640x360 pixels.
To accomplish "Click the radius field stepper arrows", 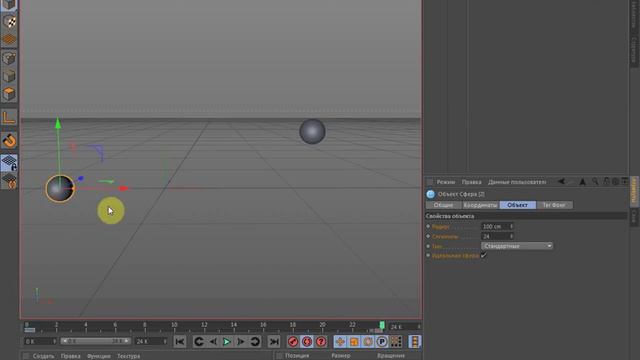I will (511, 226).
